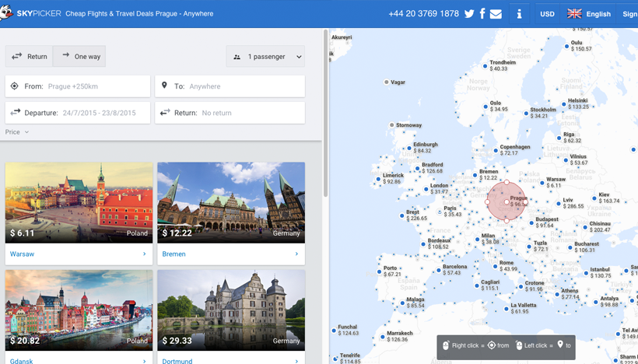Select Return trip type
This screenshot has height=364, width=638.
click(30, 56)
